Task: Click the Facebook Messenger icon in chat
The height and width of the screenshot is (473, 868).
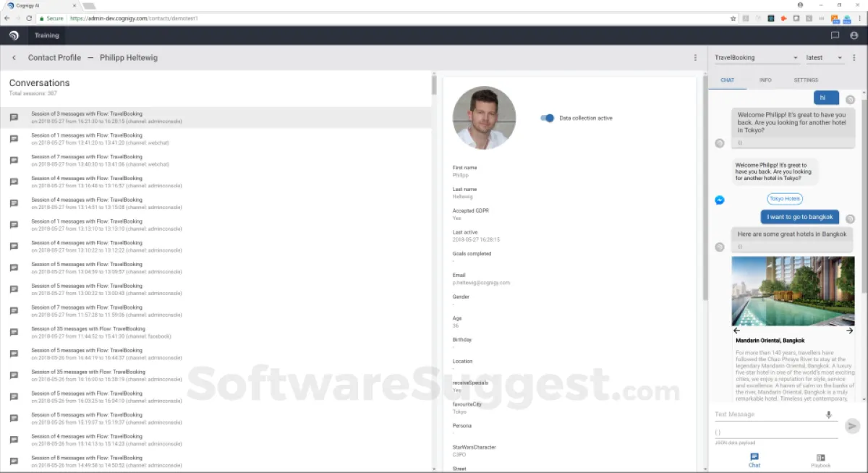Action: tap(720, 200)
